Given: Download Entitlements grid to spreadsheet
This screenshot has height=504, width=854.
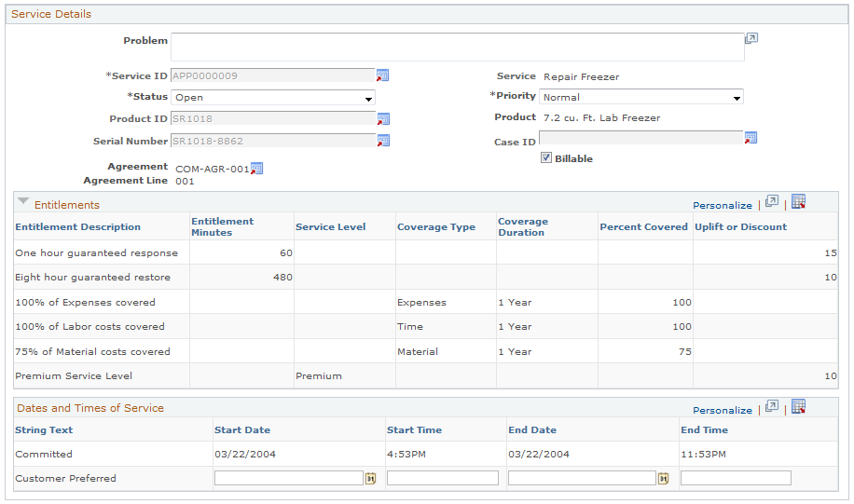Looking at the screenshot, I should pyautogui.click(x=798, y=201).
